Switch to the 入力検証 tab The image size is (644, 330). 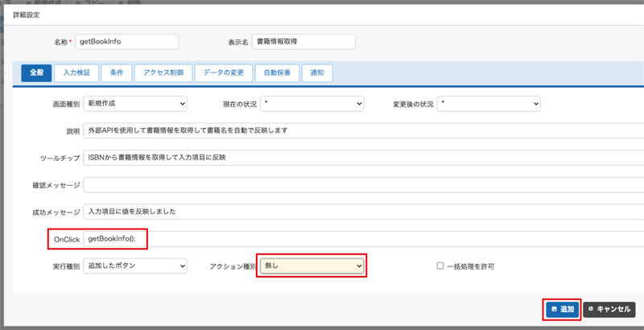[x=76, y=72]
